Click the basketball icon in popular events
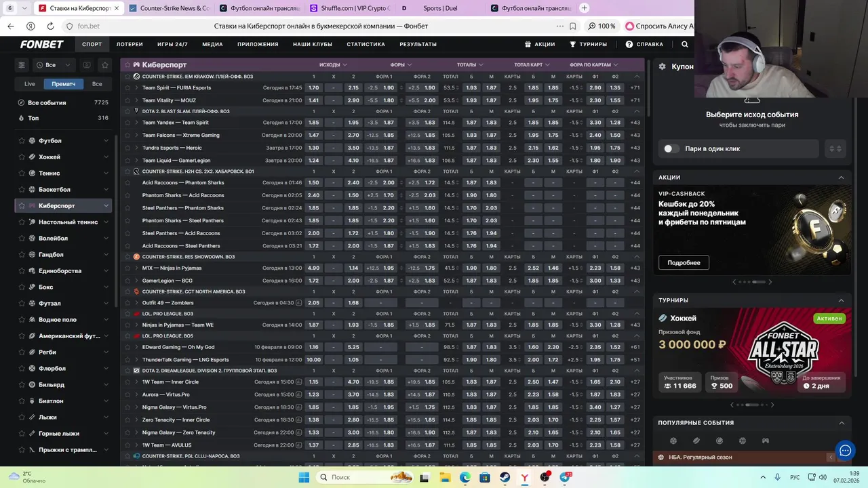868x488 pixels. (x=742, y=441)
